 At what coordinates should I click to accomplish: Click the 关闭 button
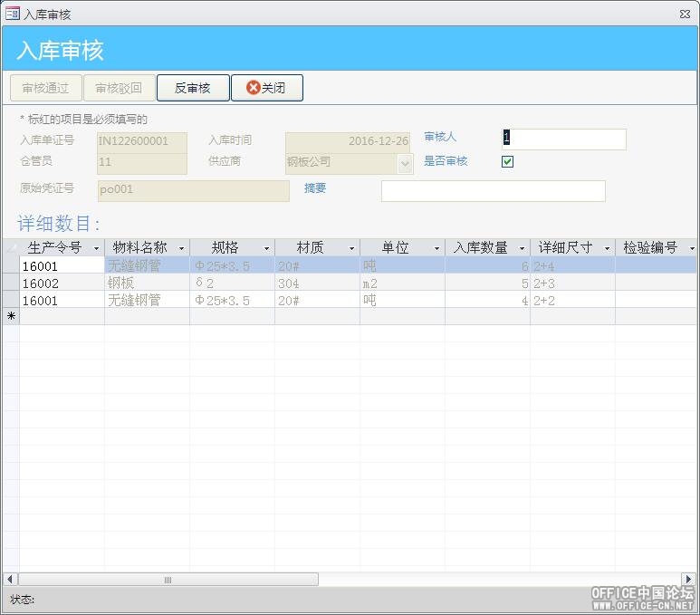click(267, 88)
